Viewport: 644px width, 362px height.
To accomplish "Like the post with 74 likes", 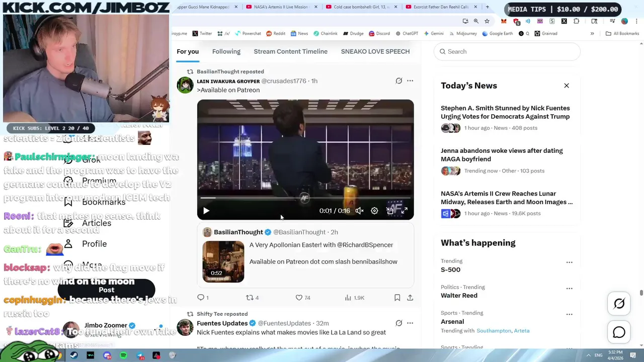I will click(x=303, y=298).
